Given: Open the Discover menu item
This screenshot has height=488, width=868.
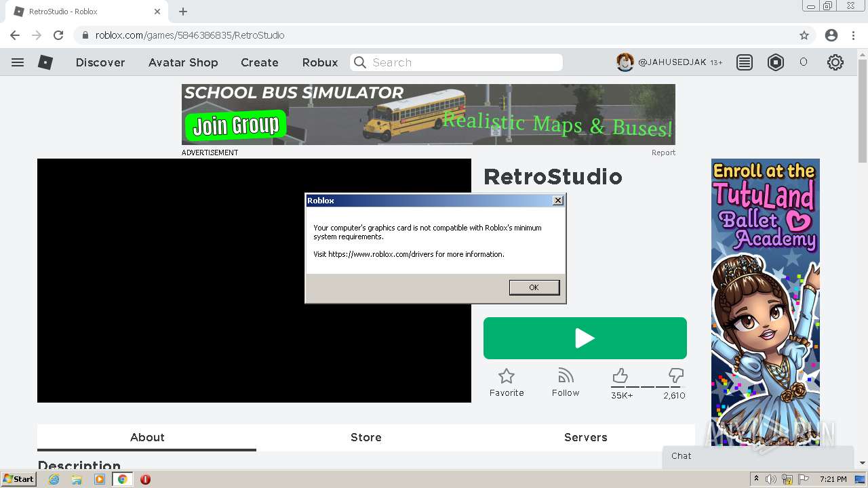Looking at the screenshot, I should pos(100,62).
